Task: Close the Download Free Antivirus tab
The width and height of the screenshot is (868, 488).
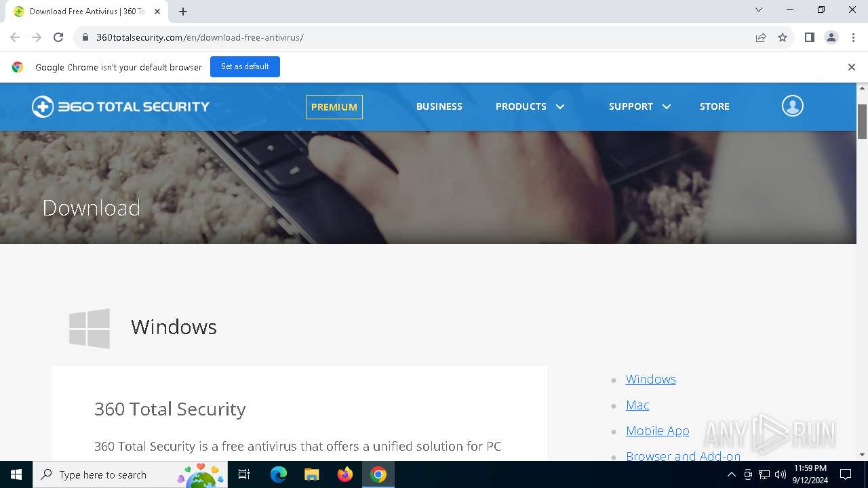Action: [x=157, y=12]
